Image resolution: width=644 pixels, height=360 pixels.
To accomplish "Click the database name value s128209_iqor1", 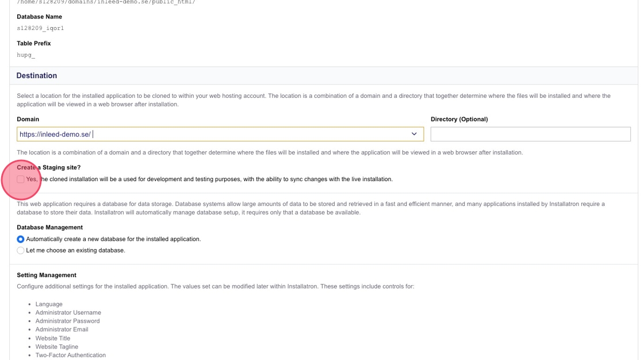I will pos(40,28).
